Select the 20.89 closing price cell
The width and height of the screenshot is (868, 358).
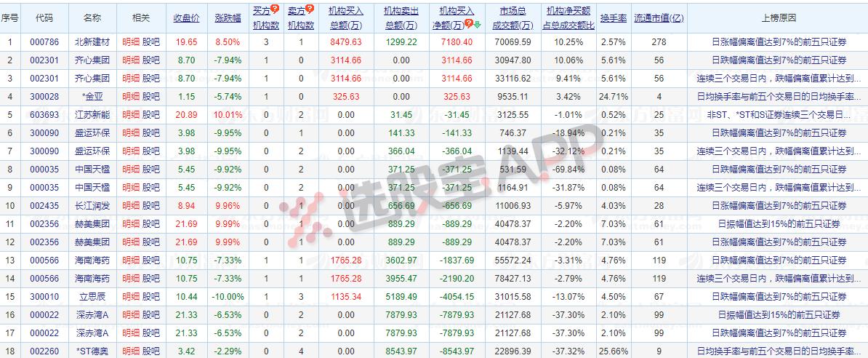tap(187, 115)
